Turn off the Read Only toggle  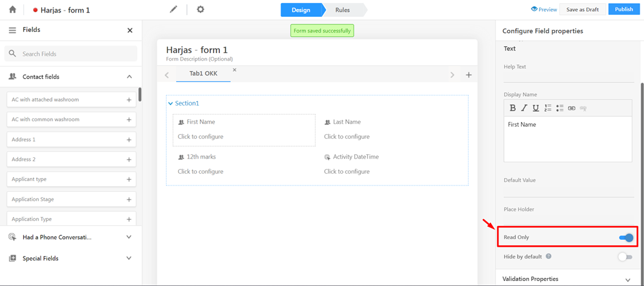click(626, 237)
